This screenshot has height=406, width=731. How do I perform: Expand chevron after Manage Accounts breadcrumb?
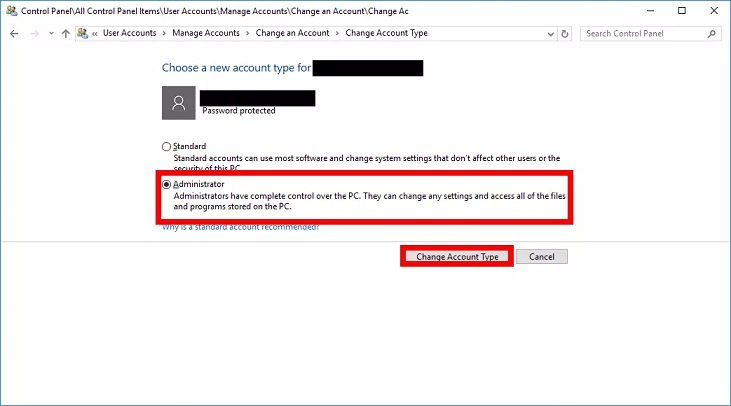pyautogui.click(x=247, y=33)
